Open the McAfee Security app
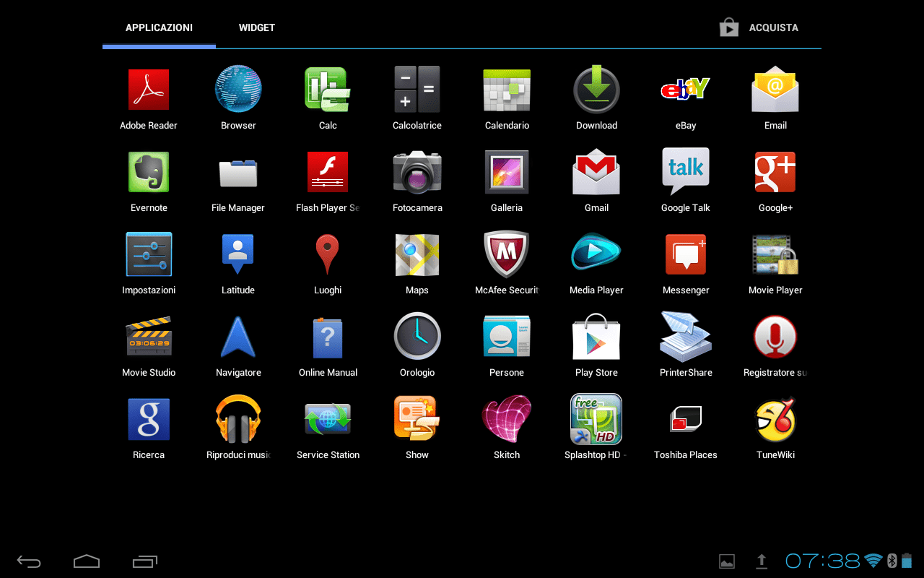 (x=507, y=254)
